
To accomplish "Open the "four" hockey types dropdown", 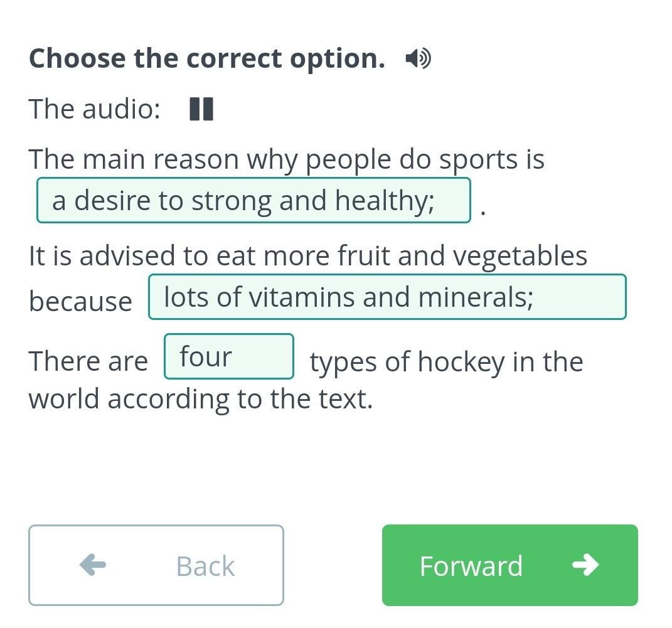I will [x=228, y=356].
